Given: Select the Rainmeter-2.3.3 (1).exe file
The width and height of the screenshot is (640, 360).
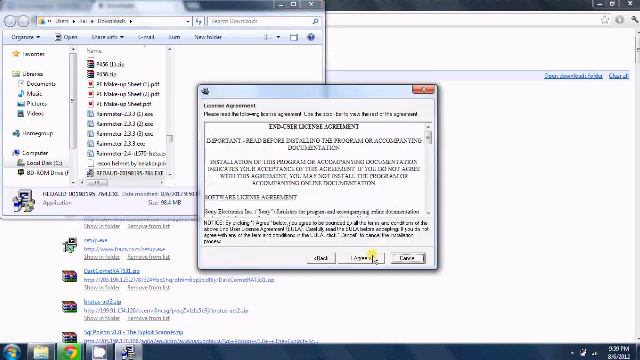Looking at the screenshot, I should 120,114.
